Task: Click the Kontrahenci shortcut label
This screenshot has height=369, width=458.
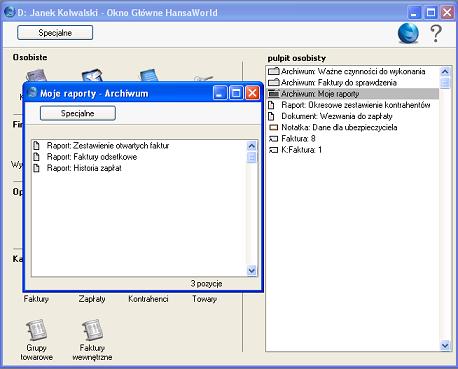Action: pyautogui.click(x=148, y=299)
